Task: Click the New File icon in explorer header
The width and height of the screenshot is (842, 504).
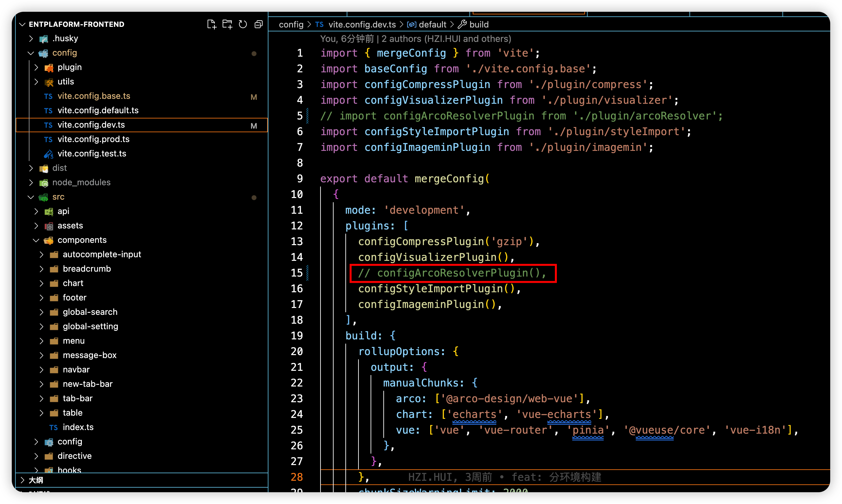Action: click(x=211, y=25)
